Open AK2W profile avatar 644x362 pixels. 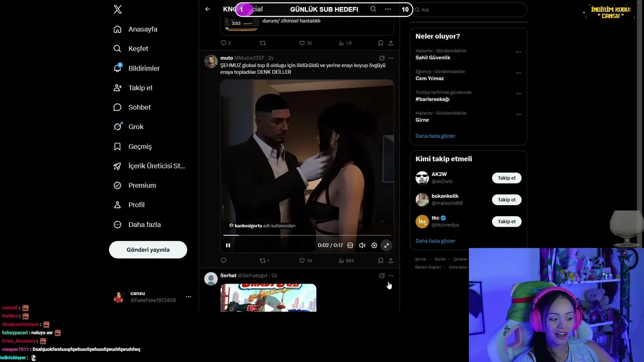[x=422, y=177]
